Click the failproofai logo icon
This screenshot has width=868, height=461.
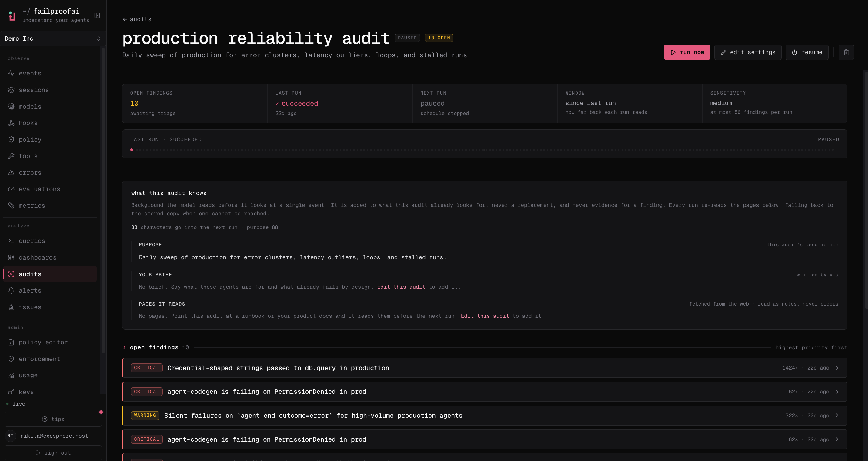[x=12, y=15]
